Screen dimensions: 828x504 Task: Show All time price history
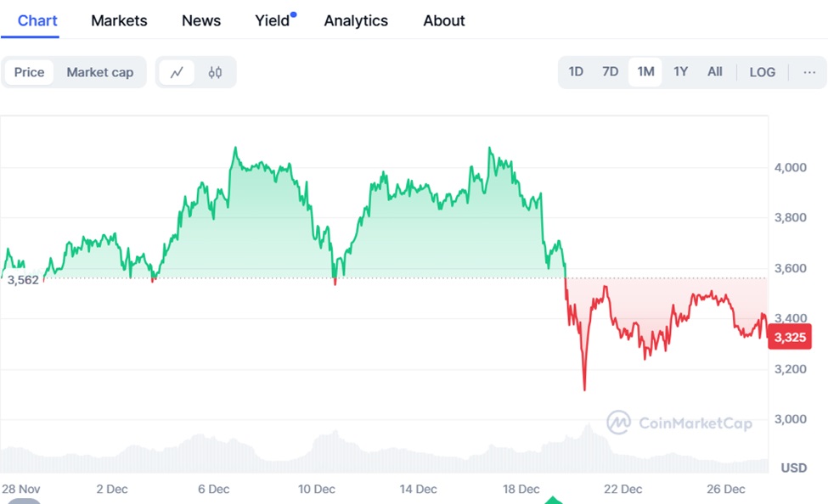[715, 72]
